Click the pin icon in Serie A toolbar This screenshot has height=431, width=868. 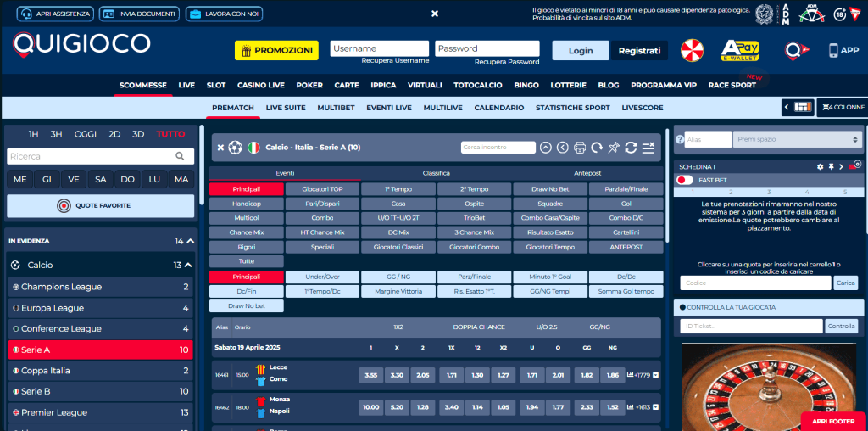click(614, 148)
